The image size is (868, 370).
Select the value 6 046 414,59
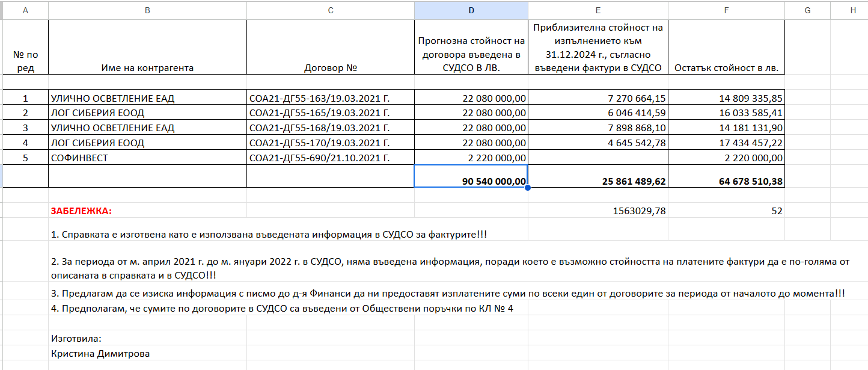(x=598, y=113)
